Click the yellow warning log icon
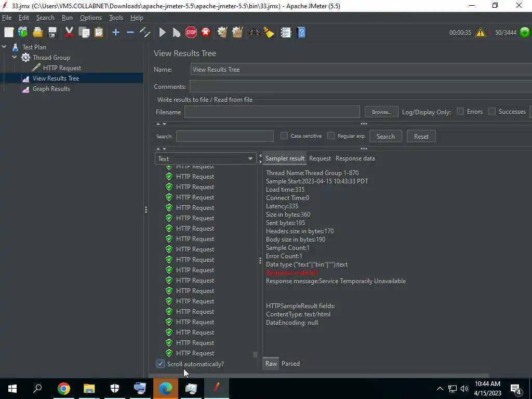 pyautogui.click(x=481, y=33)
